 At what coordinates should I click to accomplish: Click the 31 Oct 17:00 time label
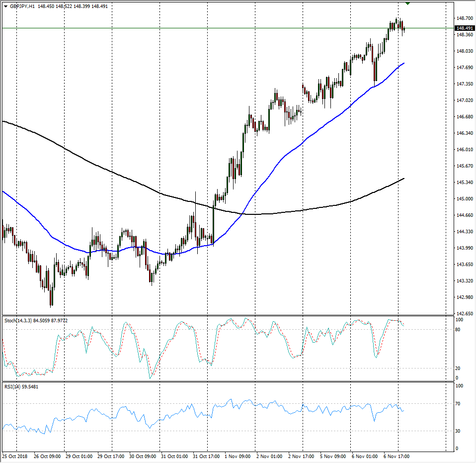[206, 456]
